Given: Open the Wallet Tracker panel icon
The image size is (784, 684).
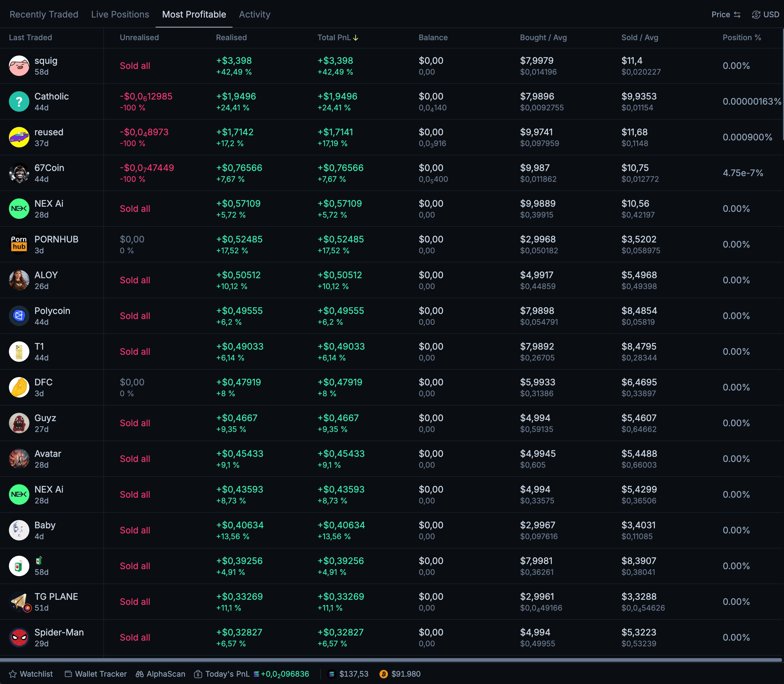Looking at the screenshot, I should [x=68, y=674].
